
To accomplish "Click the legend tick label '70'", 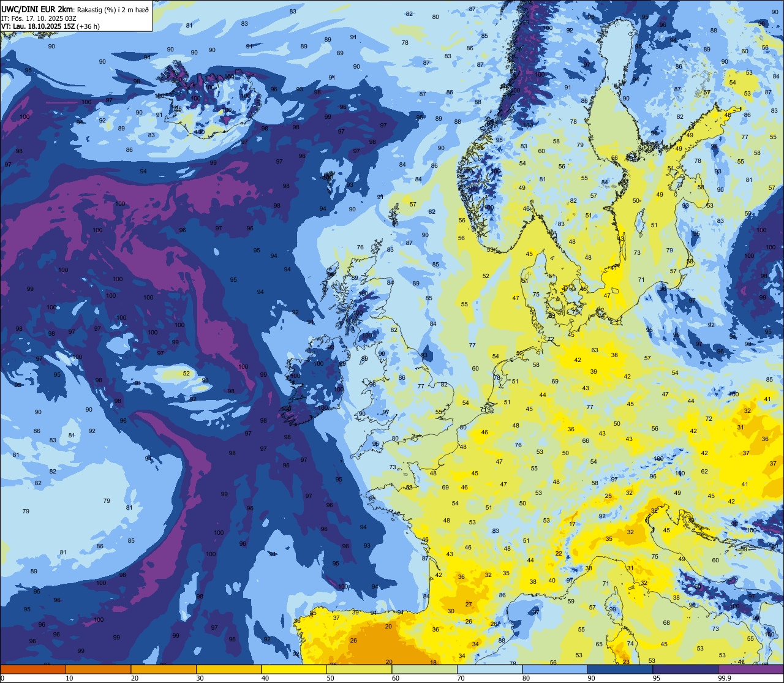I will coord(461,678).
